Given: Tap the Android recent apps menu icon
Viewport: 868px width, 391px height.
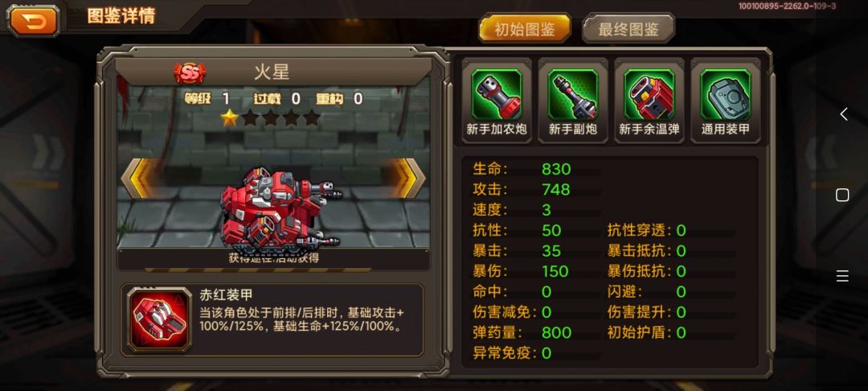Looking at the screenshot, I should point(842,275).
